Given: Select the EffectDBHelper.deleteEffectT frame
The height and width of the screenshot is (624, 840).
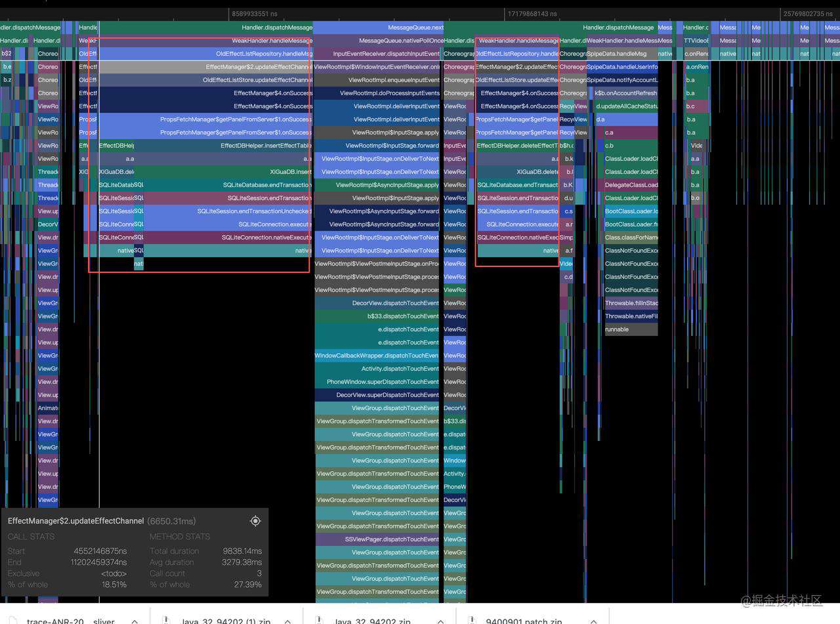Looking at the screenshot, I should 517,146.
